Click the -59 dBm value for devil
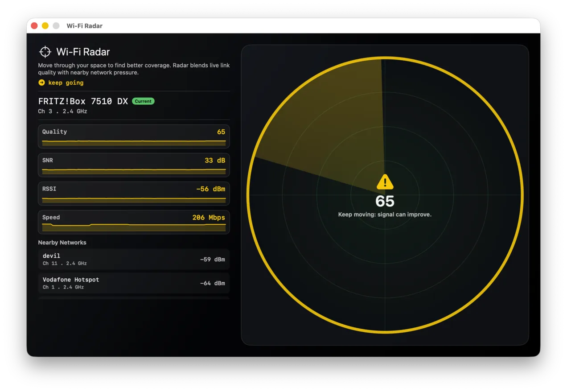 pyautogui.click(x=213, y=259)
